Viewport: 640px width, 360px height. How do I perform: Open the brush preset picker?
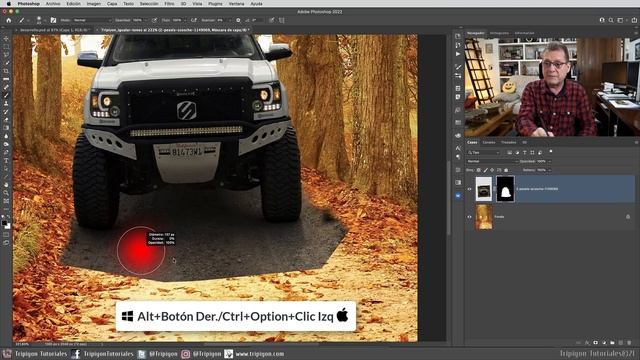[x=39, y=20]
